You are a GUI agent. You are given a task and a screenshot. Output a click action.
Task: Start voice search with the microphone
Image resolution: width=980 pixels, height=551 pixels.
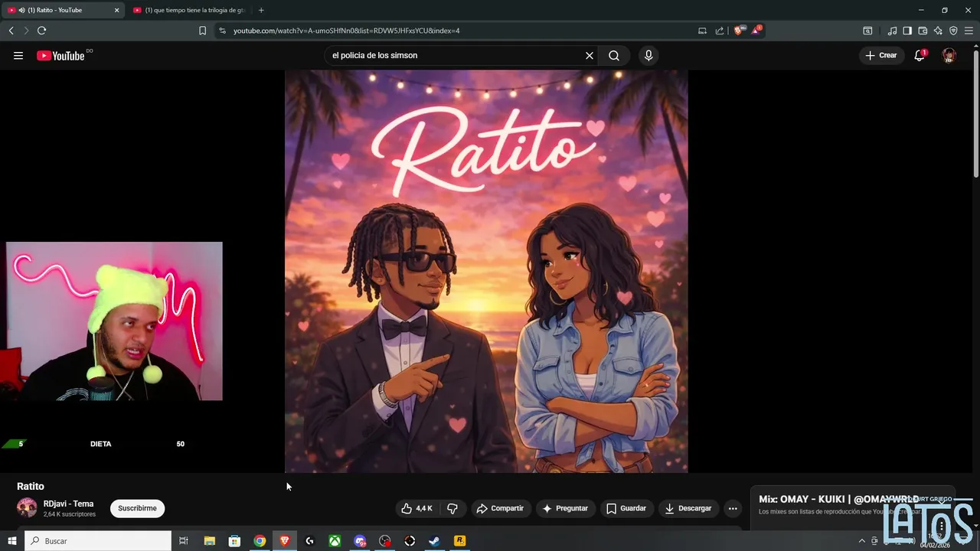click(x=648, y=55)
